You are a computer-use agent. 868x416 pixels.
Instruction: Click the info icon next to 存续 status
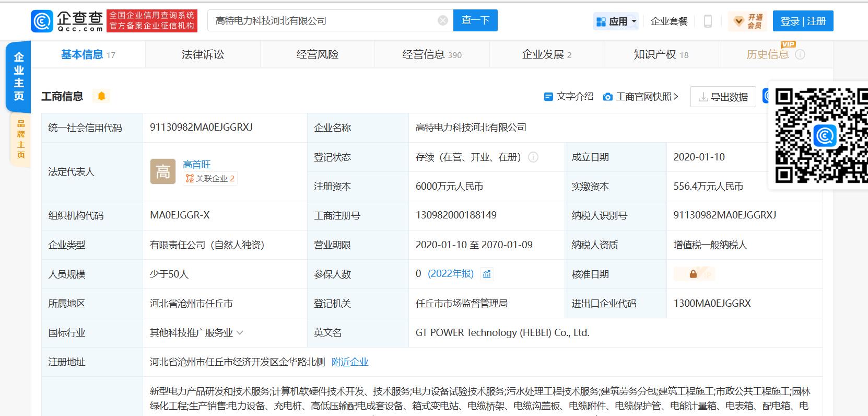click(533, 157)
